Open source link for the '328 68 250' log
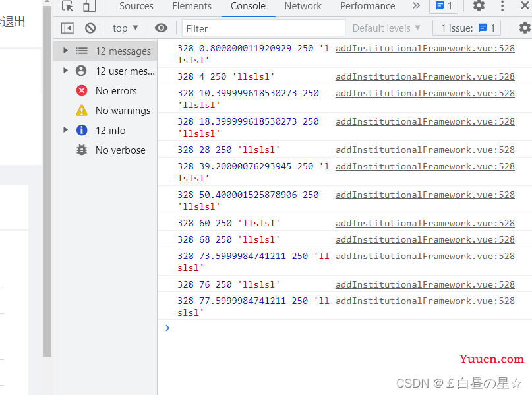 click(x=425, y=239)
